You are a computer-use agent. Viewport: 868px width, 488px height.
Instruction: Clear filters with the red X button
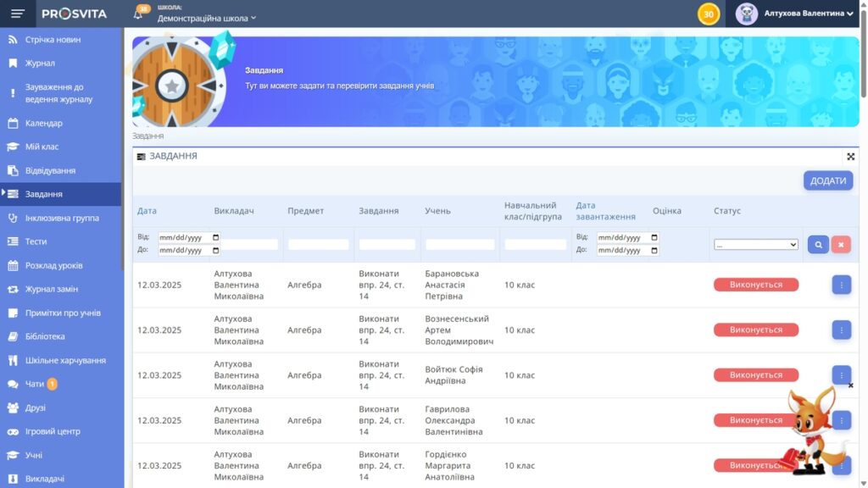(840, 244)
